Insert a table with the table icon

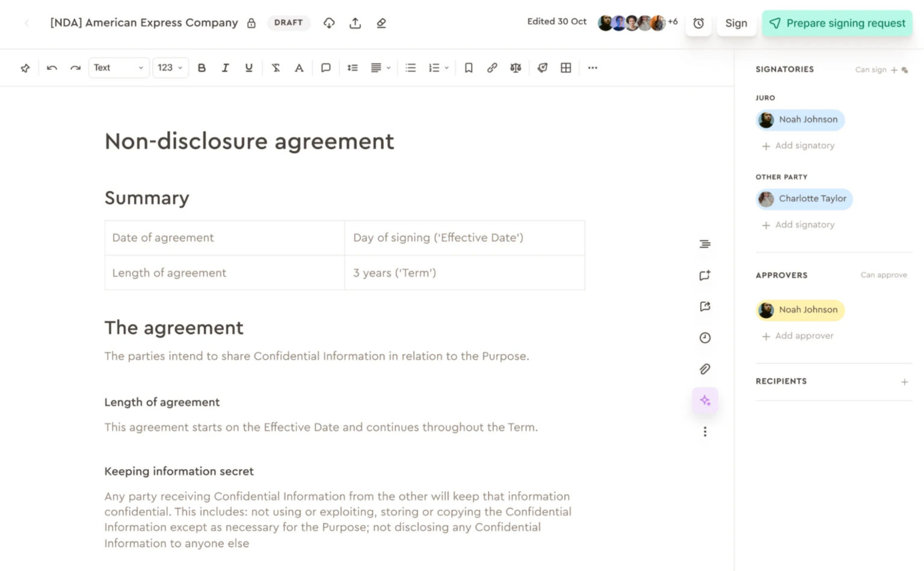tap(565, 67)
